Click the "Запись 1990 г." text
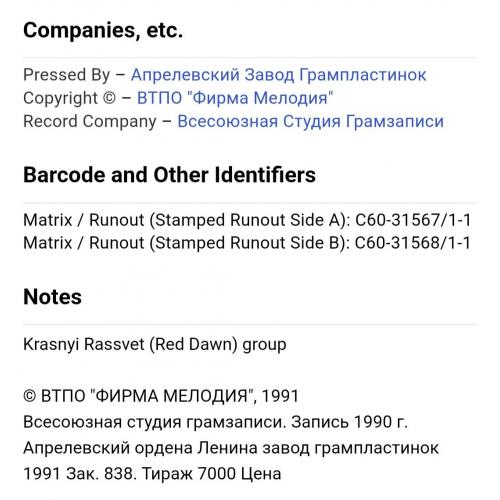Viewport: 500px width, 500px height. tap(349, 422)
